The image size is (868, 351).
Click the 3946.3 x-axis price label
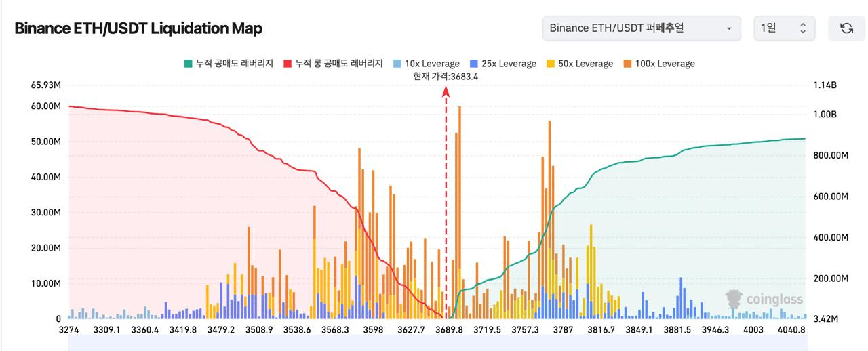pyautogui.click(x=715, y=329)
